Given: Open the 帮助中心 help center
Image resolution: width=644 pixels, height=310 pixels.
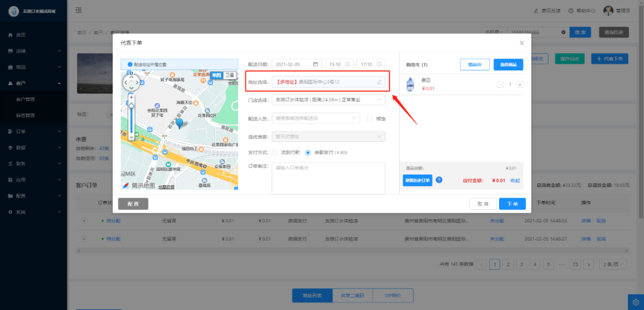Looking at the screenshot, I should click(582, 11).
